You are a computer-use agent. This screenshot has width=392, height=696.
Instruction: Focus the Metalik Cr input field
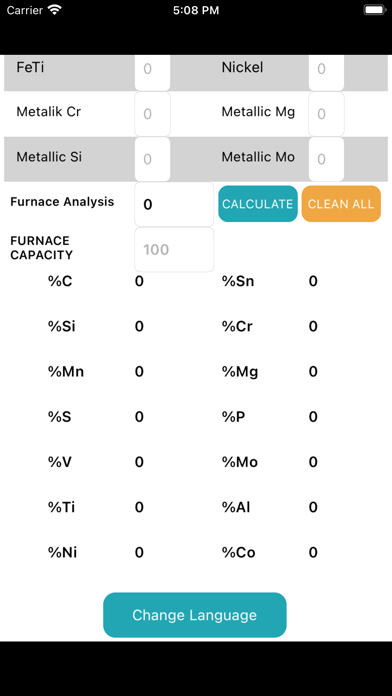point(152,114)
